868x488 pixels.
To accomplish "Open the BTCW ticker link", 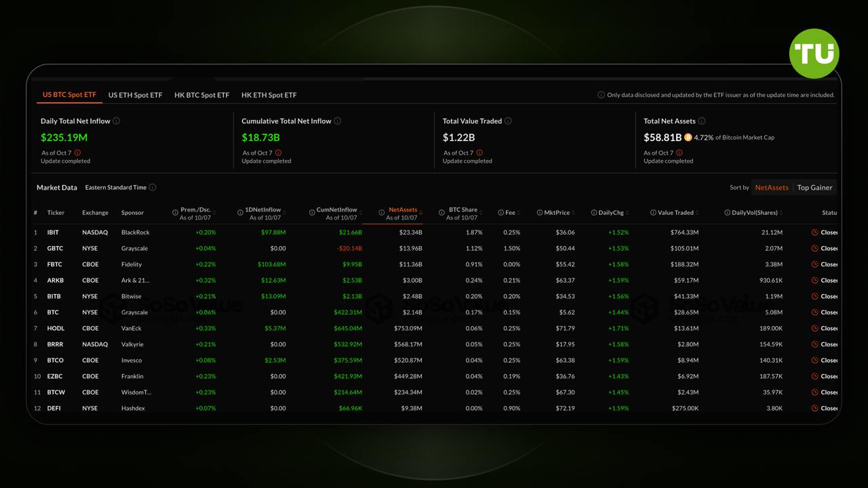I will (56, 392).
